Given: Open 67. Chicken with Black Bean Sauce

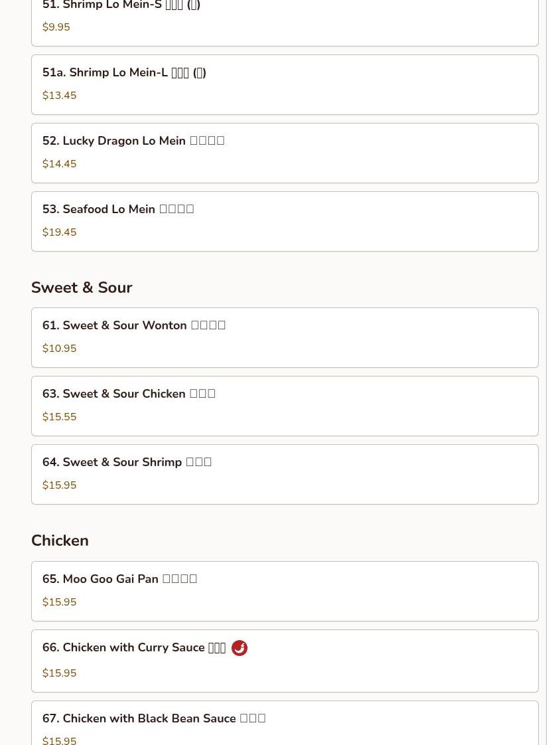Looking at the screenshot, I should [x=285, y=722].
